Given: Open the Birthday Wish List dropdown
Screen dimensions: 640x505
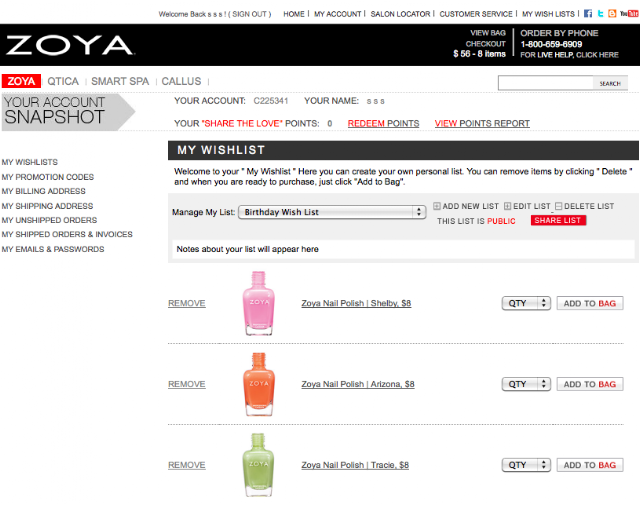Looking at the screenshot, I should (332, 212).
